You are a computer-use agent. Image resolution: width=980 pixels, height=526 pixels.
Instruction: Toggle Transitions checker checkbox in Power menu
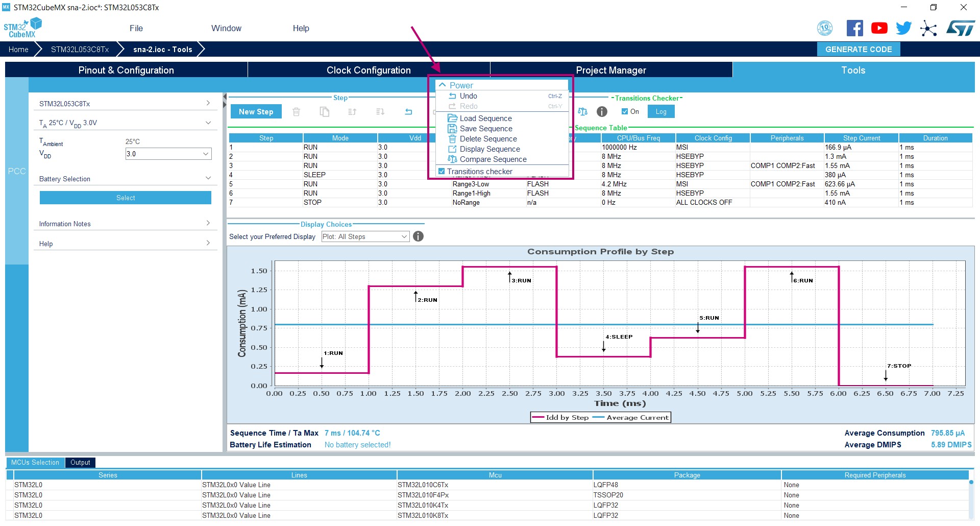click(x=442, y=172)
